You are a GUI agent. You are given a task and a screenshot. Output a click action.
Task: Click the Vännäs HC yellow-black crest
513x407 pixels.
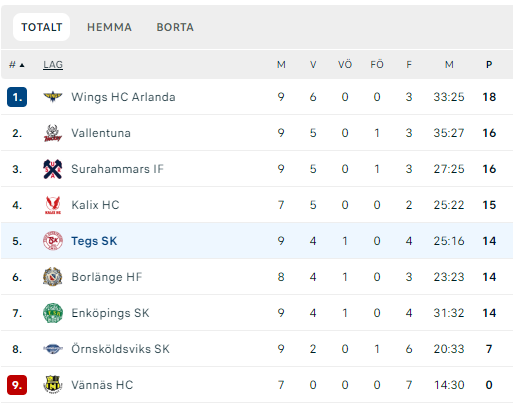click(53, 385)
